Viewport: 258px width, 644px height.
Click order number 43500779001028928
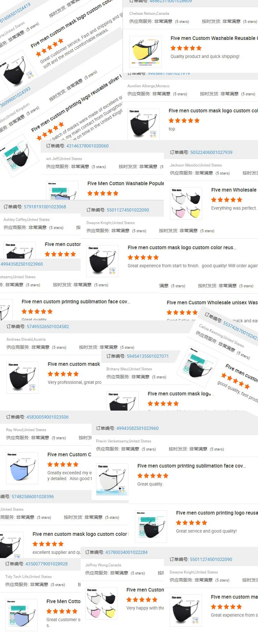click(46, 564)
